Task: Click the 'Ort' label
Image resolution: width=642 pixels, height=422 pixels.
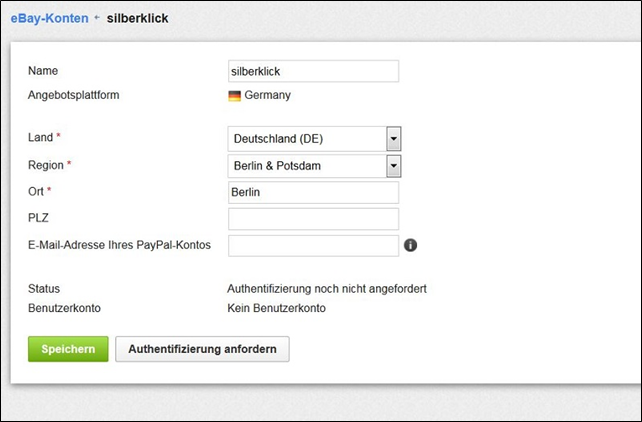Action: tap(36, 192)
